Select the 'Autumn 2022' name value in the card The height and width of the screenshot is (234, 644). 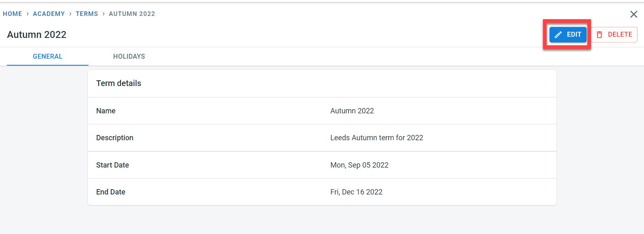352,111
